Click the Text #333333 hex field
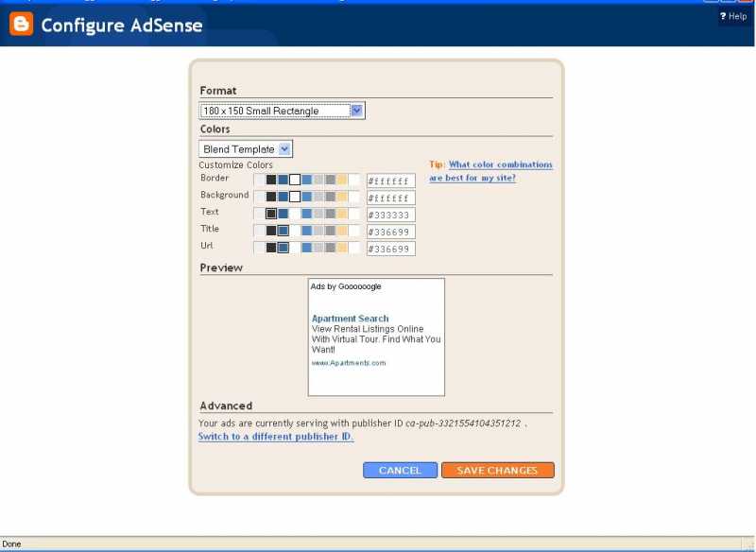756x552 pixels. point(389,214)
